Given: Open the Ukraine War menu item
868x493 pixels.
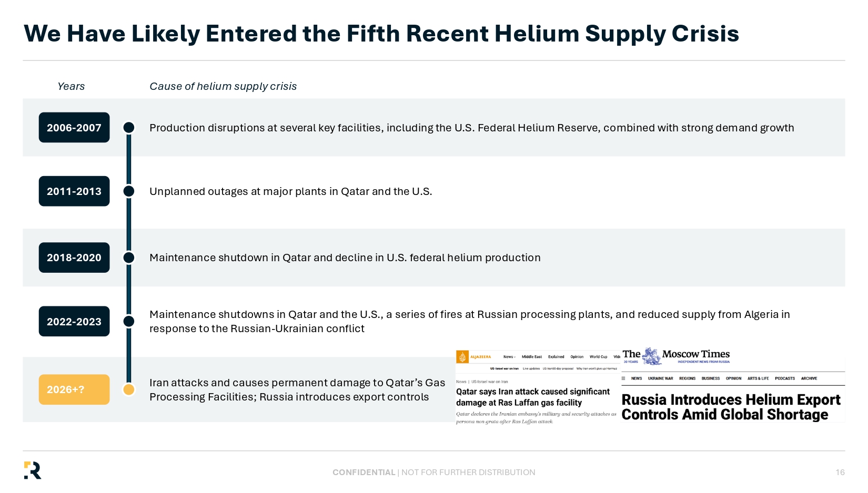Looking at the screenshot, I should coord(660,378).
